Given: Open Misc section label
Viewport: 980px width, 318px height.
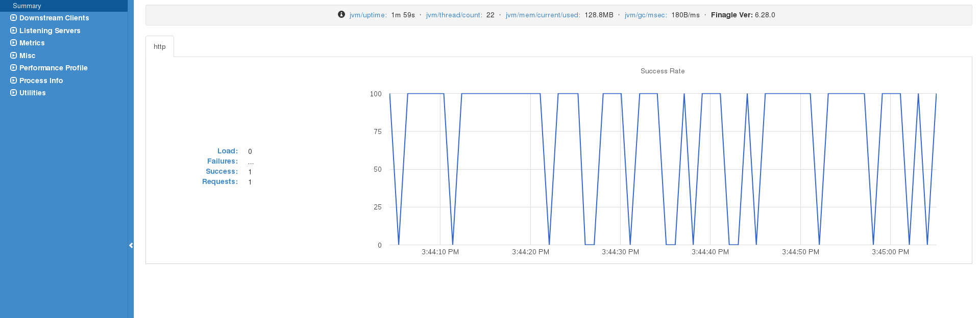Looking at the screenshot, I should pyautogui.click(x=28, y=56).
